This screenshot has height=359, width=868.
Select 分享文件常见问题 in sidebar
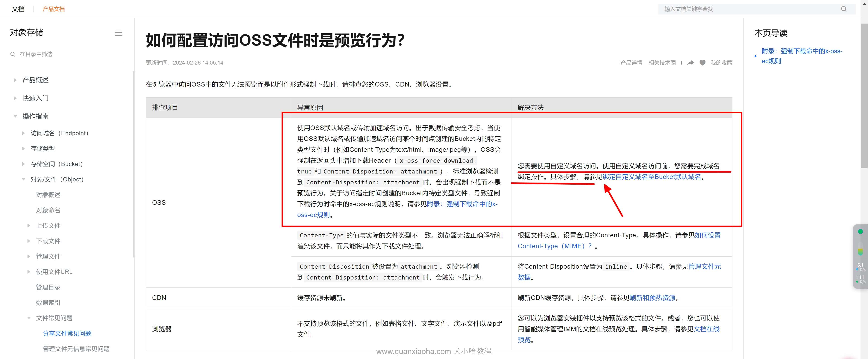click(67, 333)
